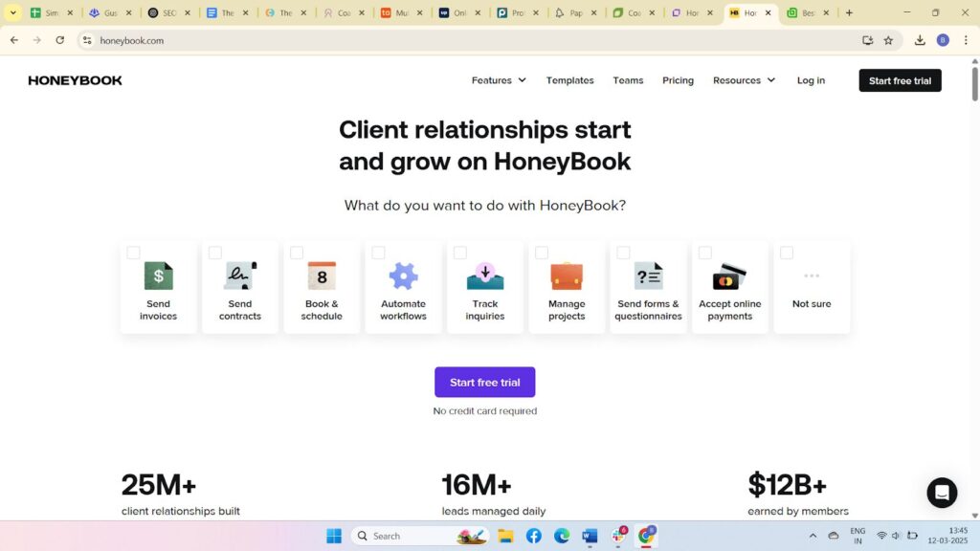Click the Start free trial button
980x551 pixels.
coord(484,382)
